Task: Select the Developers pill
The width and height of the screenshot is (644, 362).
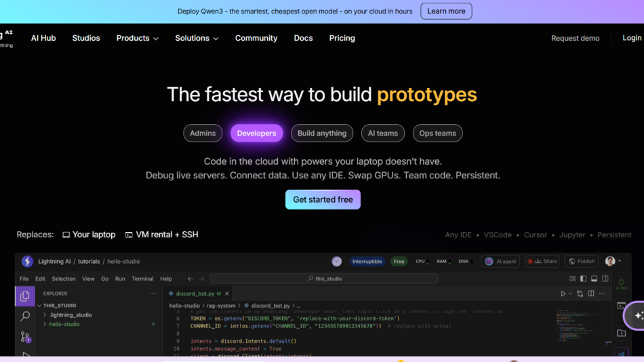Action: [257, 133]
